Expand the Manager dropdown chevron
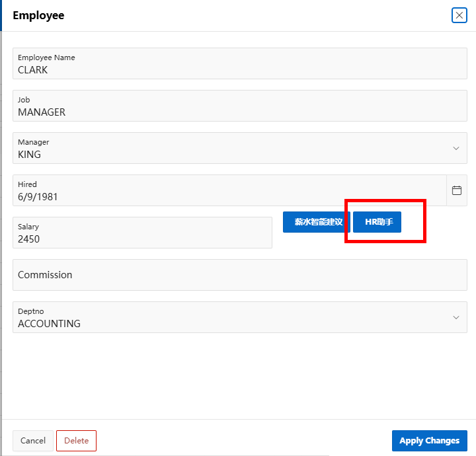Viewport: 476px width, 456px height. click(456, 148)
